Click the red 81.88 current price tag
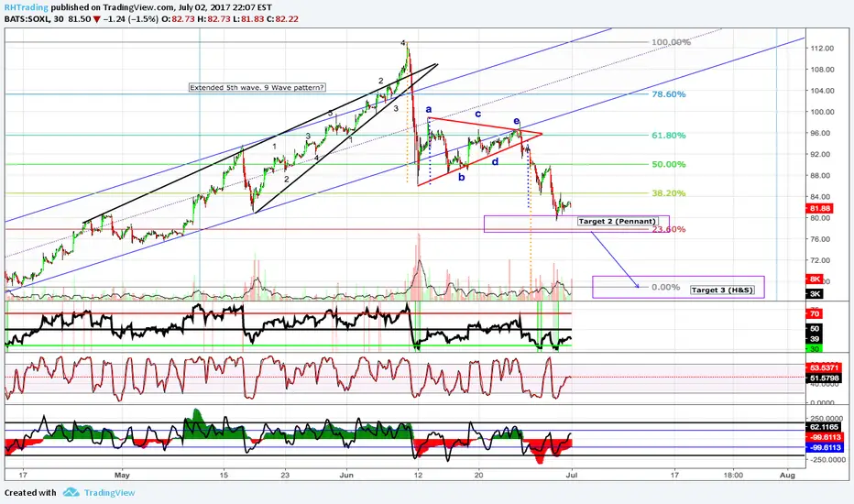Screen dimensions: 854x504 click(x=820, y=208)
